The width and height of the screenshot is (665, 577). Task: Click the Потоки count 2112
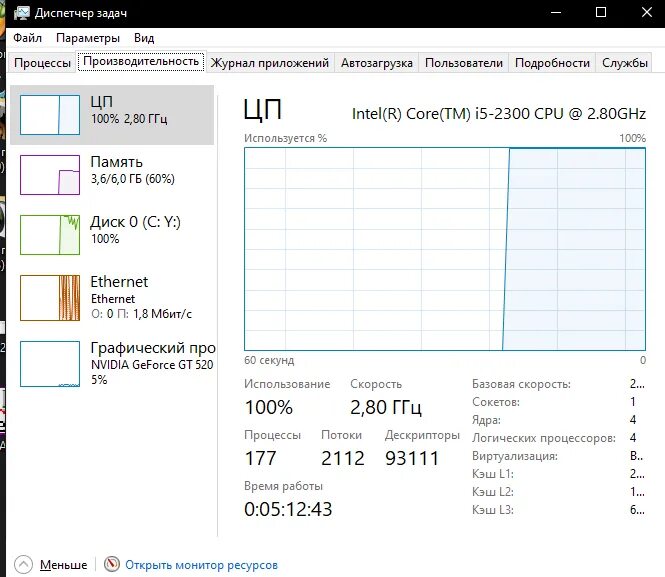(x=343, y=458)
